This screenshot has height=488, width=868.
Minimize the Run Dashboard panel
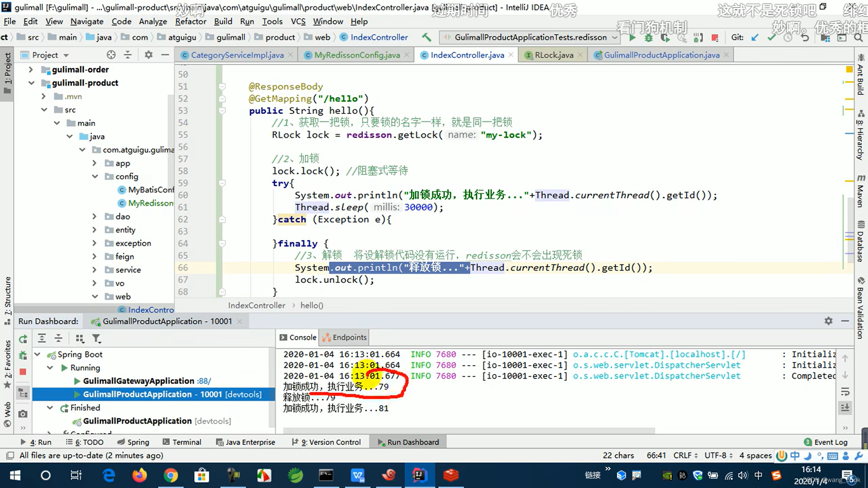point(845,321)
